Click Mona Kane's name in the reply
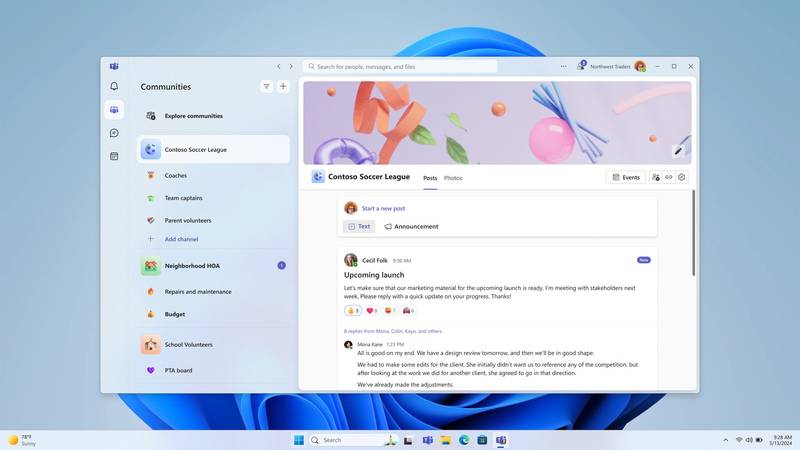The height and width of the screenshot is (450, 800). pos(370,344)
